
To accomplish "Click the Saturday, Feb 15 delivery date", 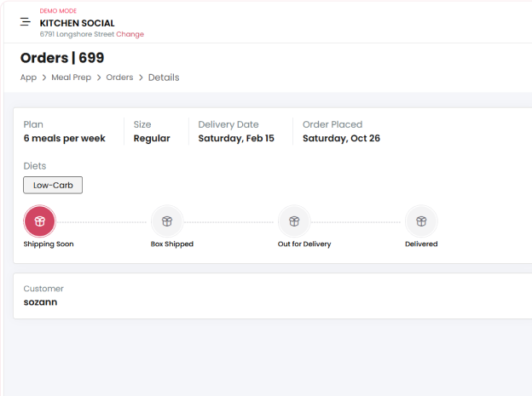I will [236, 138].
